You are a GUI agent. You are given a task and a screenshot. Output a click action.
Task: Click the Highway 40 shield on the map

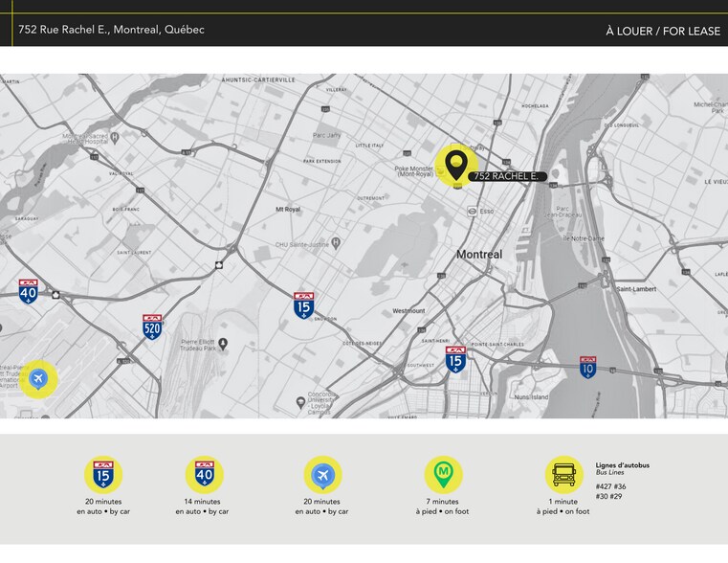click(28, 291)
